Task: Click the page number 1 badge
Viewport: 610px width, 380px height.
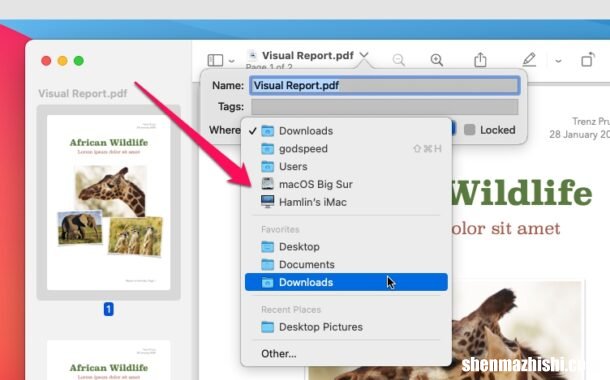Action: tap(109, 310)
